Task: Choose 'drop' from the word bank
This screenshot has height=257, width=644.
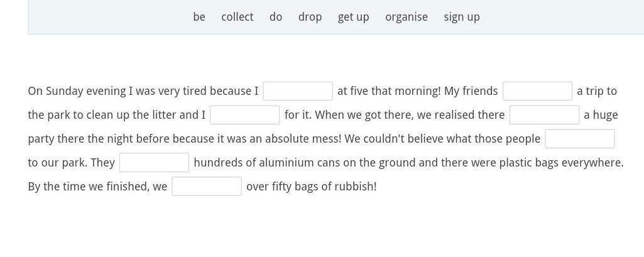Action: (310, 17)
